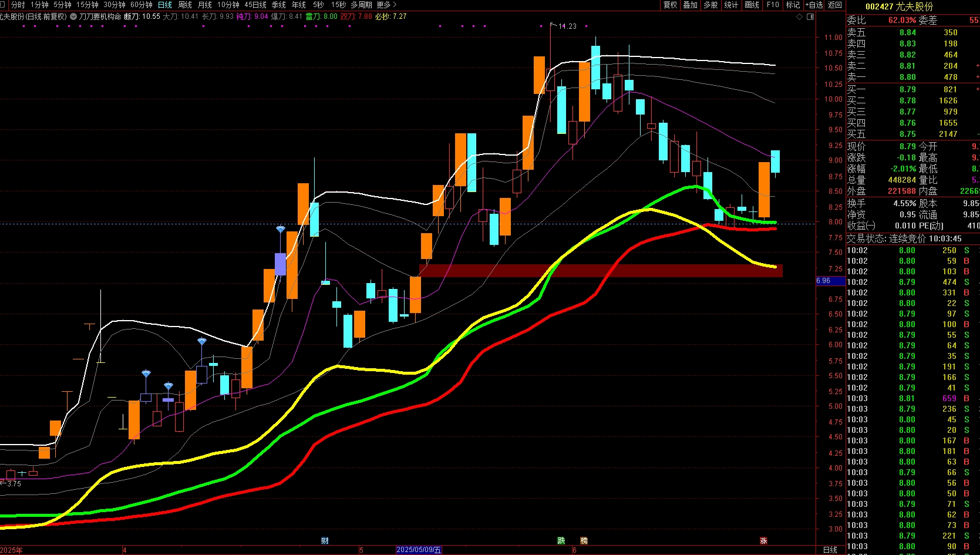Click 涨 marker on timeline
This screenshot has width=980, height=555.
pos(764,540)
